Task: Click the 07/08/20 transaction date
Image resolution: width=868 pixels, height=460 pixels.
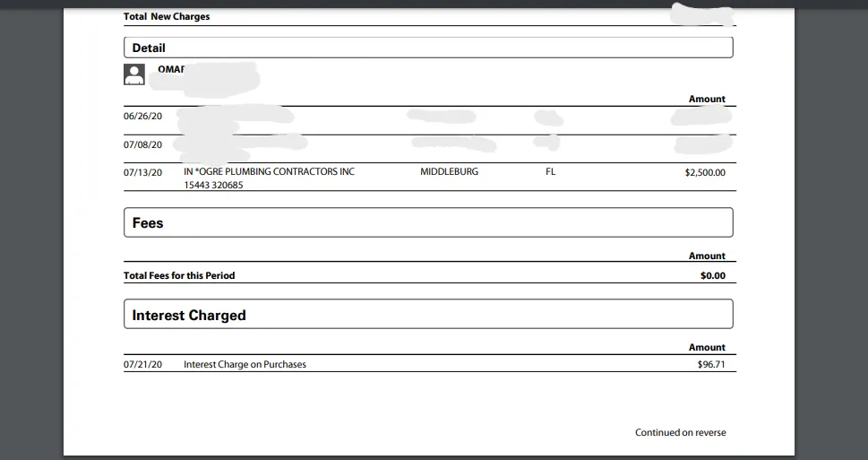Action: 142,144
